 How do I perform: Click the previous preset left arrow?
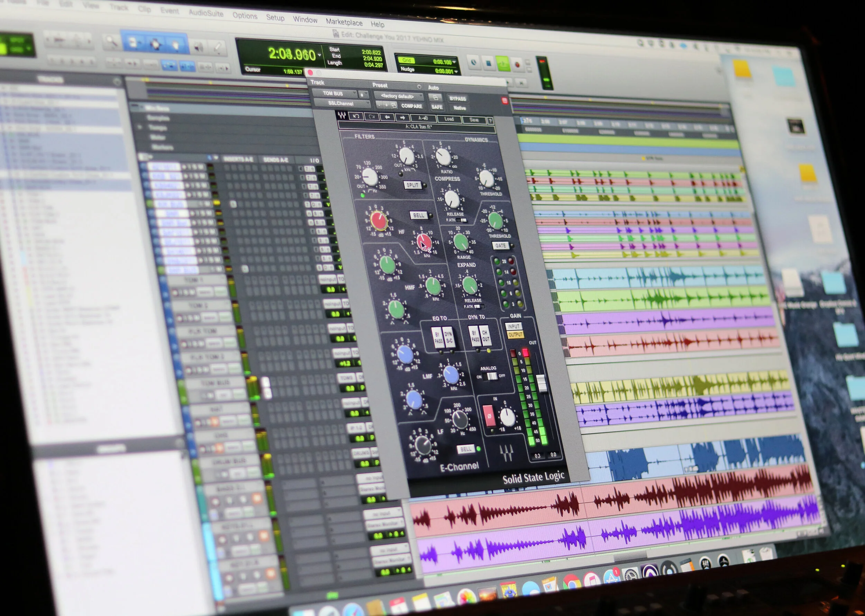pyautogui.click(x=387, y=117)
